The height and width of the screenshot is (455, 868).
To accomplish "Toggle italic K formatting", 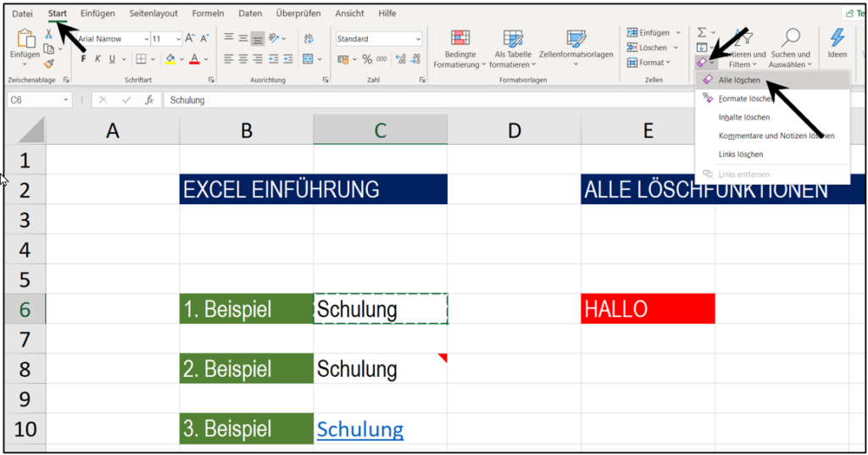I will click(97, 58).
